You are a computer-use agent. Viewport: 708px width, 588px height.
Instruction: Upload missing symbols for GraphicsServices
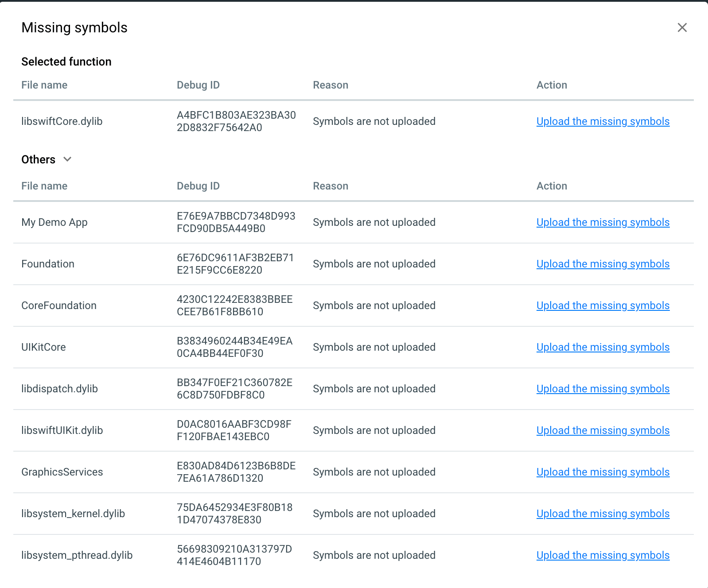coord(603,472)
